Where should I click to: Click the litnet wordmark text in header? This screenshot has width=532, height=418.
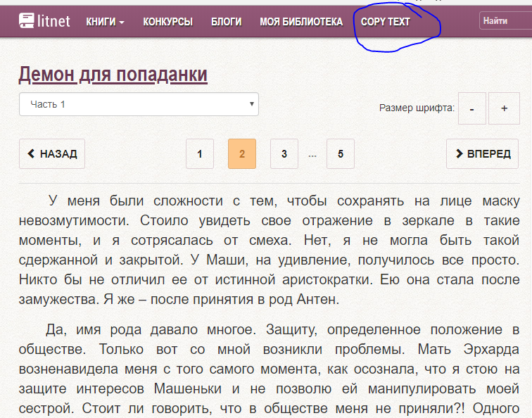[x=54, y=22]
